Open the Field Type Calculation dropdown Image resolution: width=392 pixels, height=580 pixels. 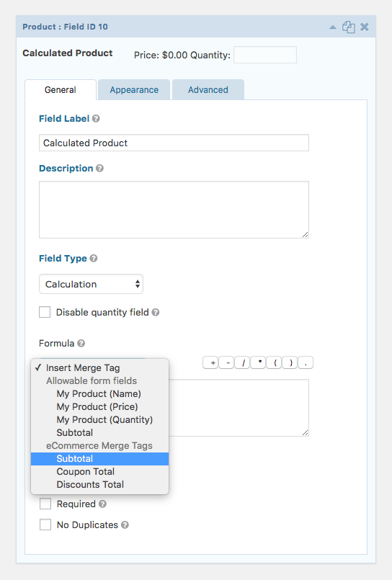tap(91, 284)
